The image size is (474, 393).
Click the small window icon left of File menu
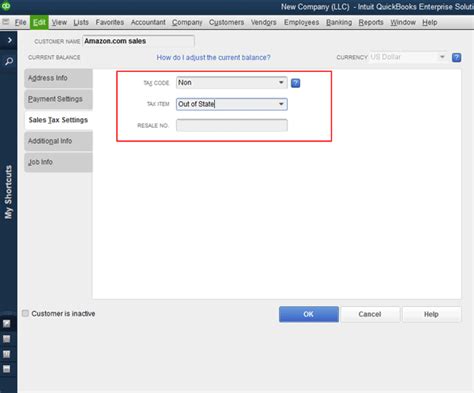[5, 22]
